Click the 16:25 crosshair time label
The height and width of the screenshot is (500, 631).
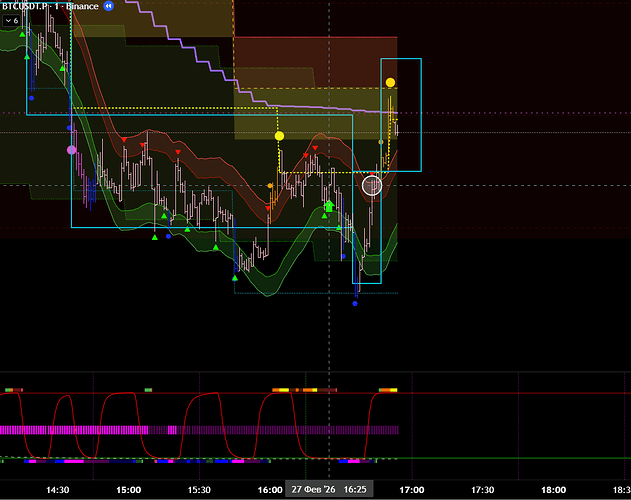coord(355,490)
